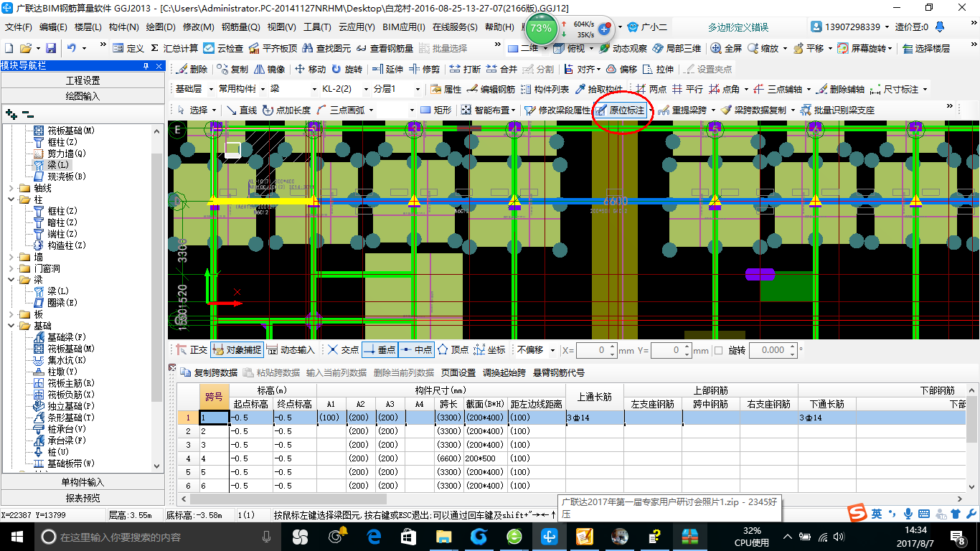Toggle 正交 (Ortho) mode
980x551 pixels.
(192, 350)
